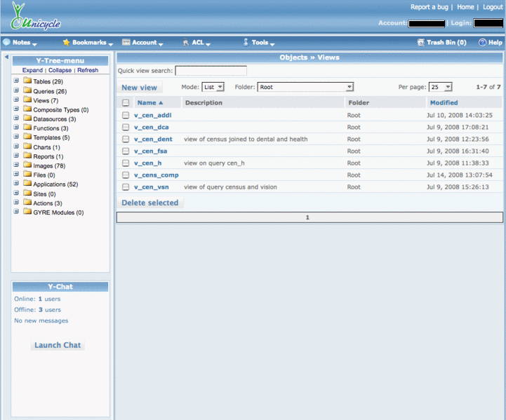Click the Tables folder icon

click(27, 81)
